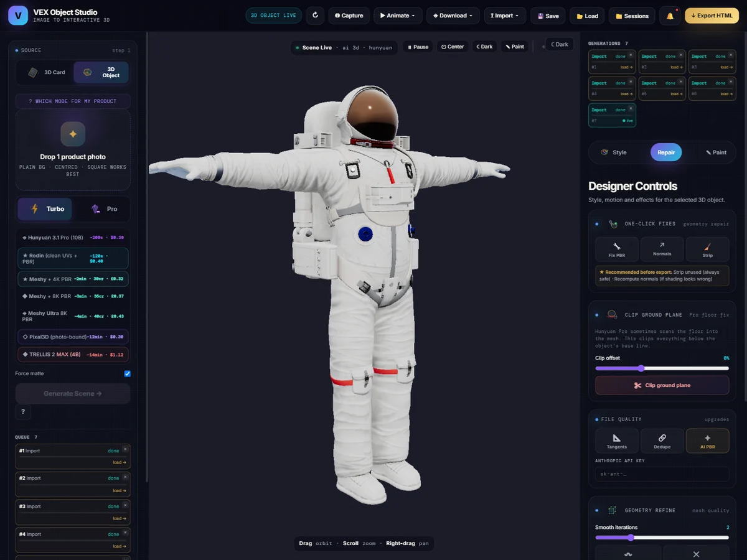
Task: Click the Generate Scene button
Action: [x=73, y=393]
